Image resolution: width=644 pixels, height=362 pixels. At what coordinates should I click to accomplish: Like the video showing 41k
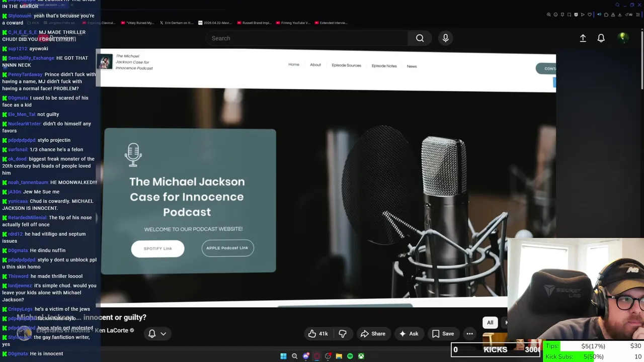[x=318, y=334]
